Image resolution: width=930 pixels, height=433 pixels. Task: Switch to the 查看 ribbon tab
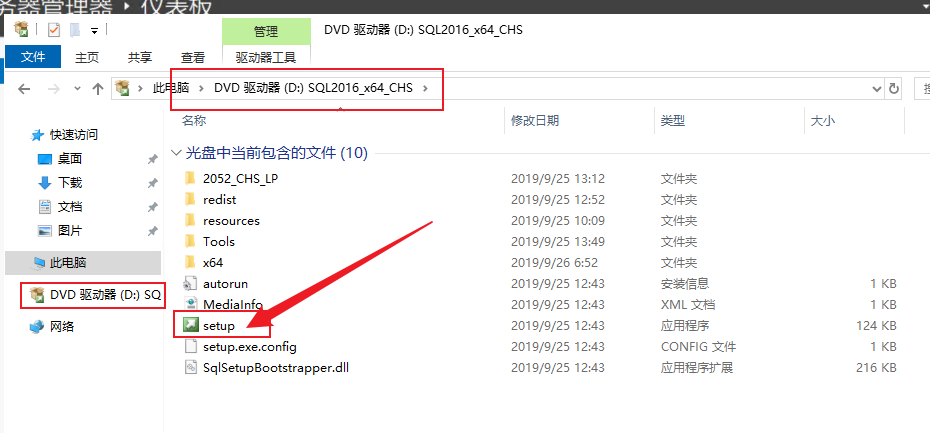(x=193, y=58)
